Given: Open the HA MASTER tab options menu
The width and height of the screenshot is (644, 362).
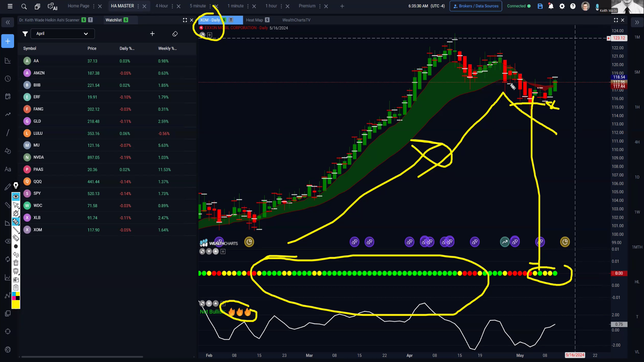Looking at the screenshot, I should click(138, 6).
